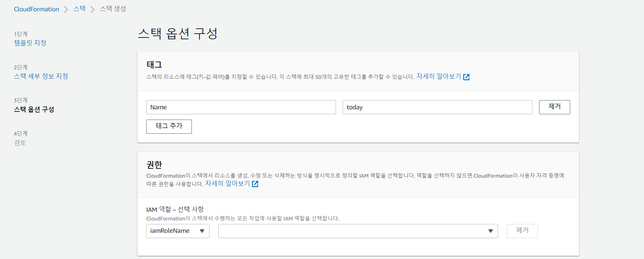The width and height of the screenshot is (644, 259).
Task: Select current step 스택 옵션 구성
Action: [34, 109]
